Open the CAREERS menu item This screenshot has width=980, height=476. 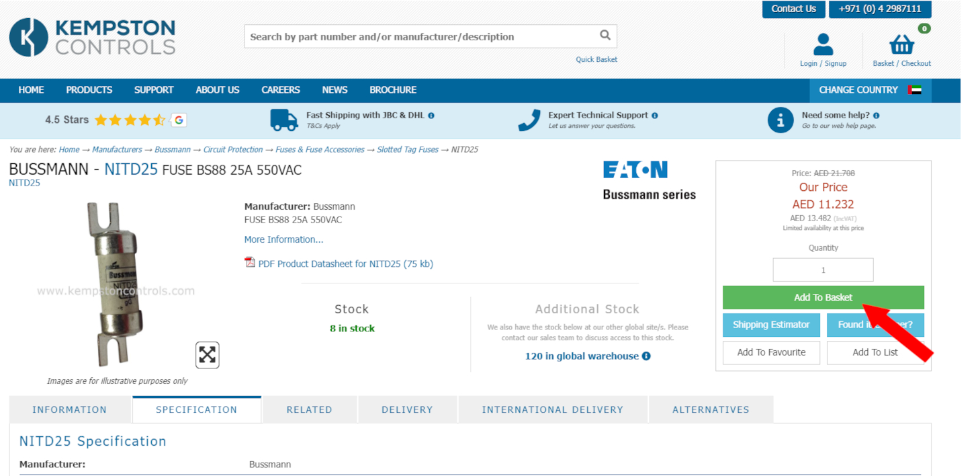(281, 90)
